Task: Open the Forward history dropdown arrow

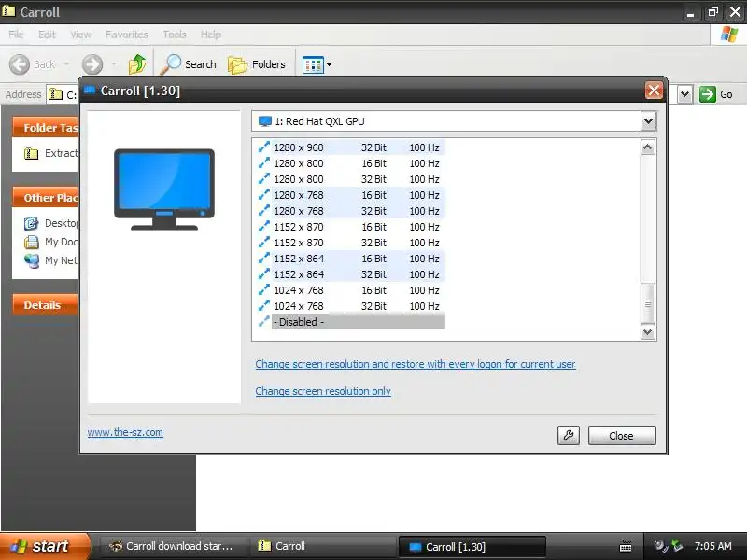Action: 114,63
